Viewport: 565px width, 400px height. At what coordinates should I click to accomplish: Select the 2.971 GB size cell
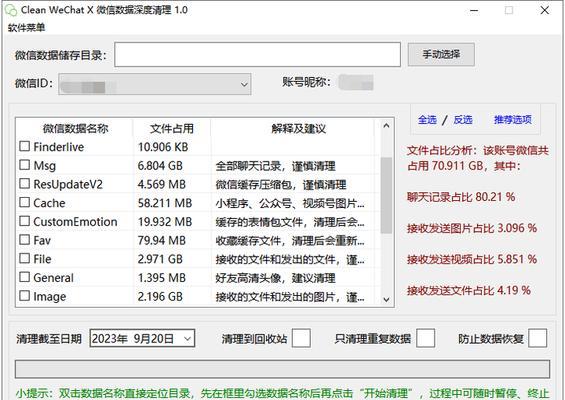[x=160, y=259]
